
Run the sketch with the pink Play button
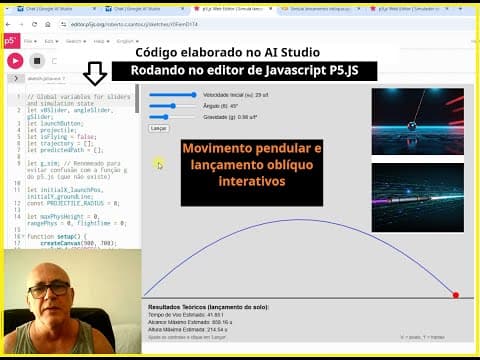[15, 61]
